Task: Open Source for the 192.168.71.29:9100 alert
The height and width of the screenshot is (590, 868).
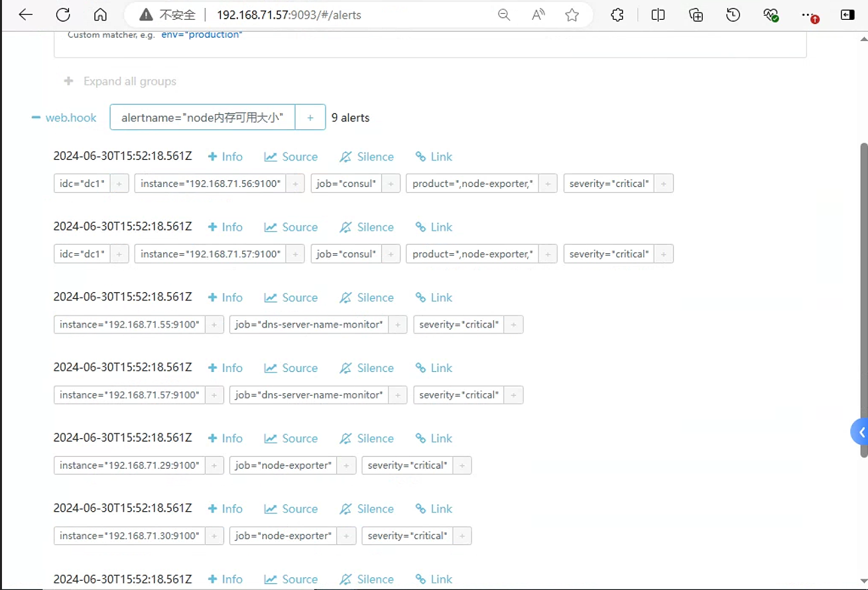Action: [291, 438]
